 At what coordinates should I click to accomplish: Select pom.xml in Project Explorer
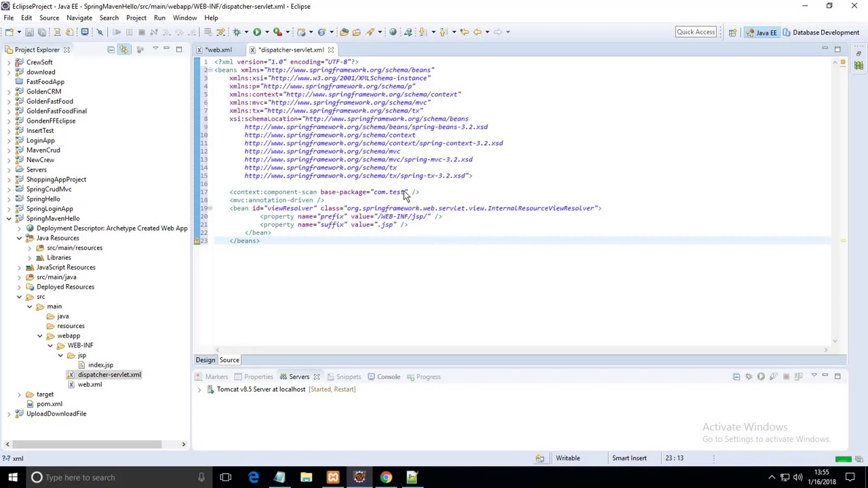50,404
